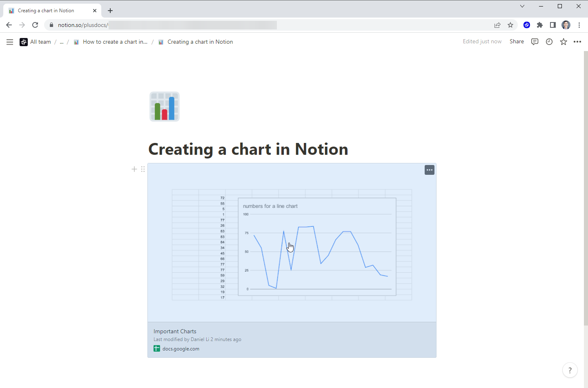
Task: Click the Google Sheets green icon
Action: 157,348
